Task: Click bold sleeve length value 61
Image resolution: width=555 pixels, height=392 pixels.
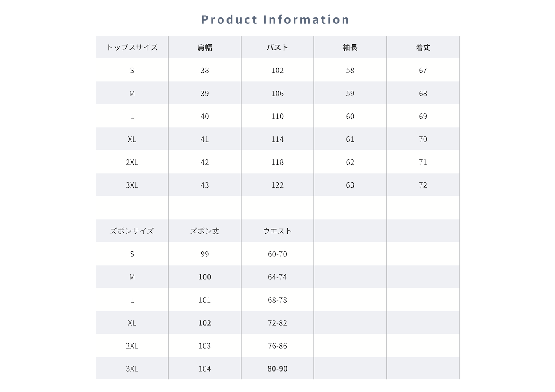Action: coord(350,139)
